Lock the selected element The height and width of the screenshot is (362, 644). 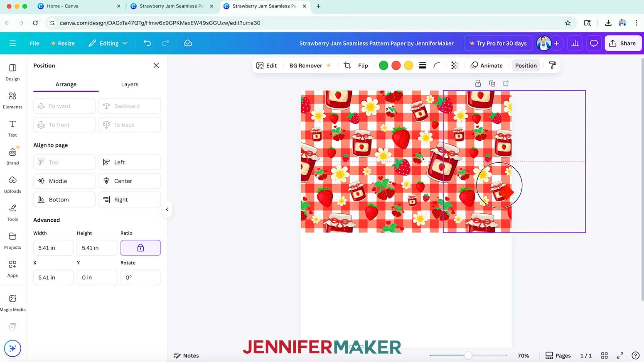click(478, 83)
